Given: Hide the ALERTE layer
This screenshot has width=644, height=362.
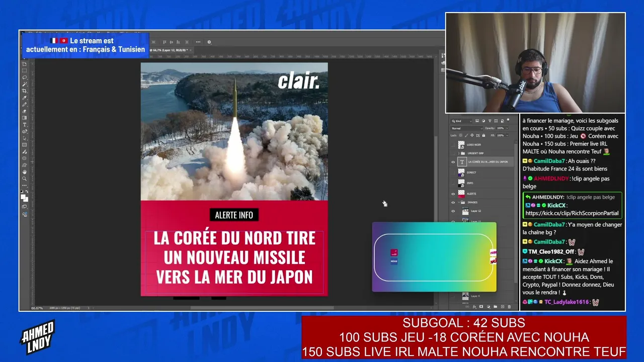Looking at the screenshot, I should [453, 194].
